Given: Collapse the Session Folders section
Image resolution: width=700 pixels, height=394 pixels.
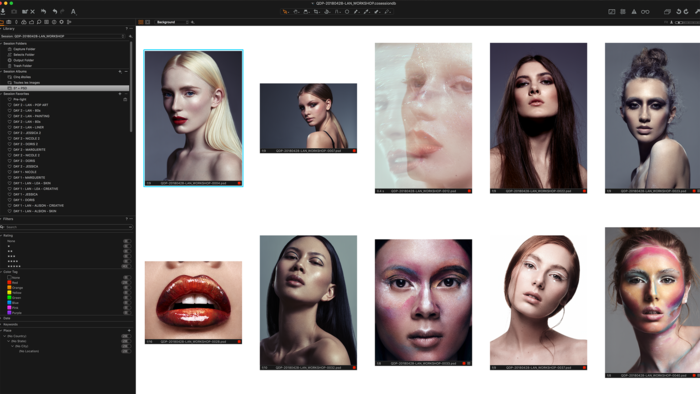Looking at the screenshot, I should point(1,43).
